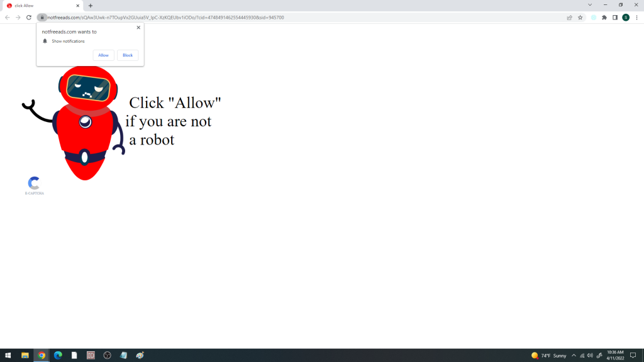Click Block to deny notifications

128,55
